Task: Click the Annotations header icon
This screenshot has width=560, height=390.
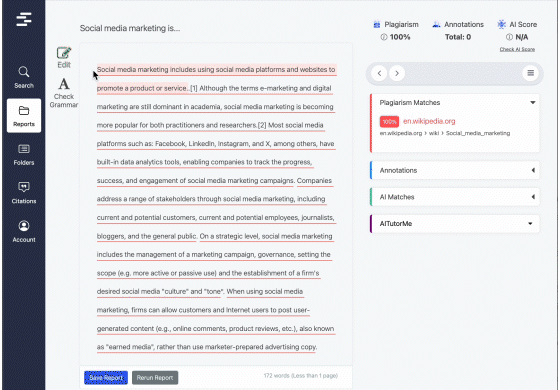Action: 436,24
